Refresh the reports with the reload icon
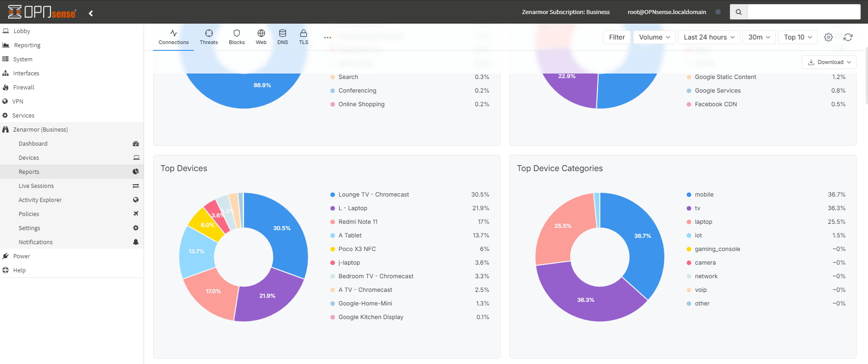The width and height of the screenshot is (868, 364). (848, 37)
